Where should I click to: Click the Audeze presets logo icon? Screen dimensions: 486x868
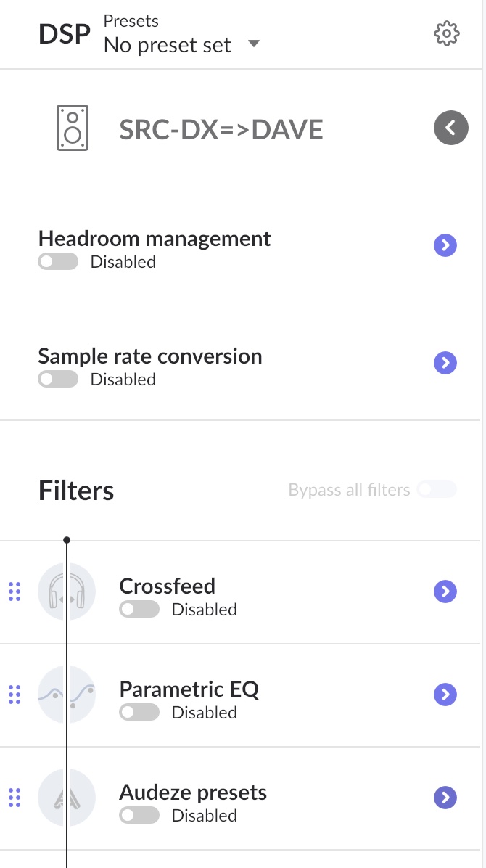point(67,798)
